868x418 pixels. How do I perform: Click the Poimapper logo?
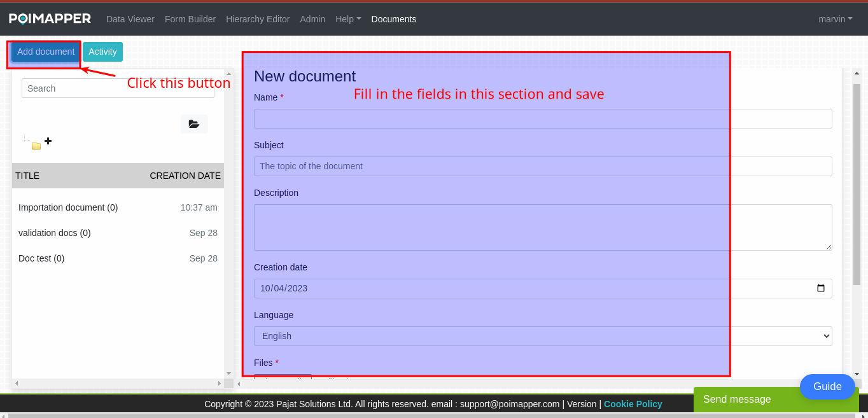(50, 19)
